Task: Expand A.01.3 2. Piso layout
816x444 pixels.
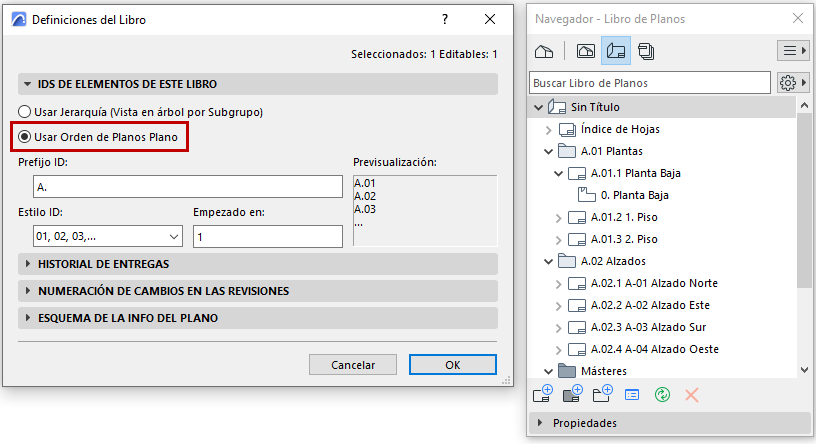Action: coord(558,239)
